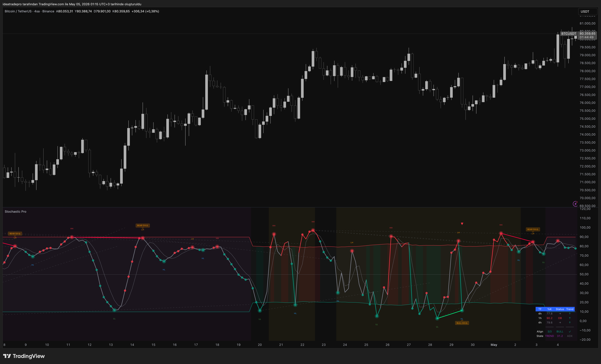Click the bar countdown 01:44:49
This screenshot has height=364, width=601.
coord(587,37)
